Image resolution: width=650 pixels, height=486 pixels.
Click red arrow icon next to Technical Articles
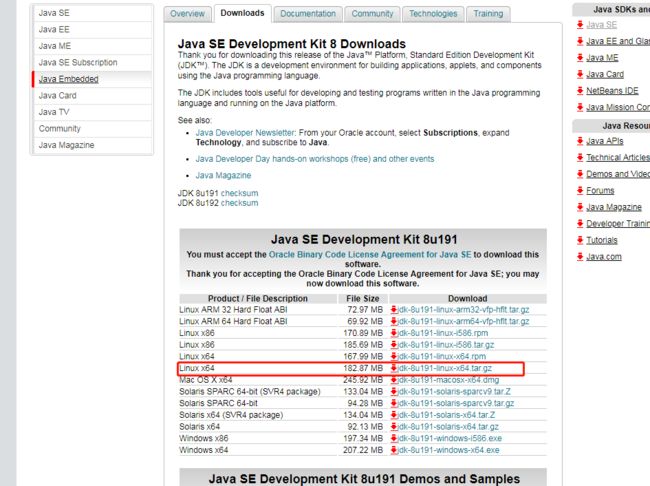tap(580, 158)
